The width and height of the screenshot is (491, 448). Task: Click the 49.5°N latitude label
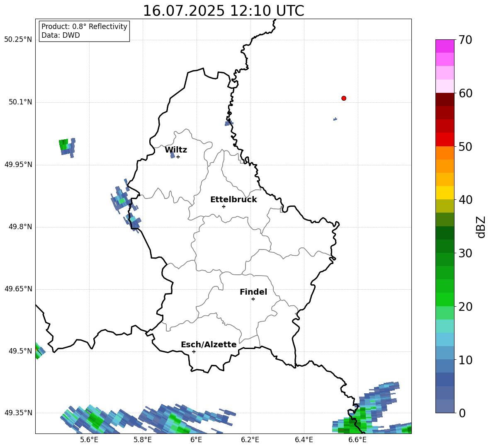point(20,351)
